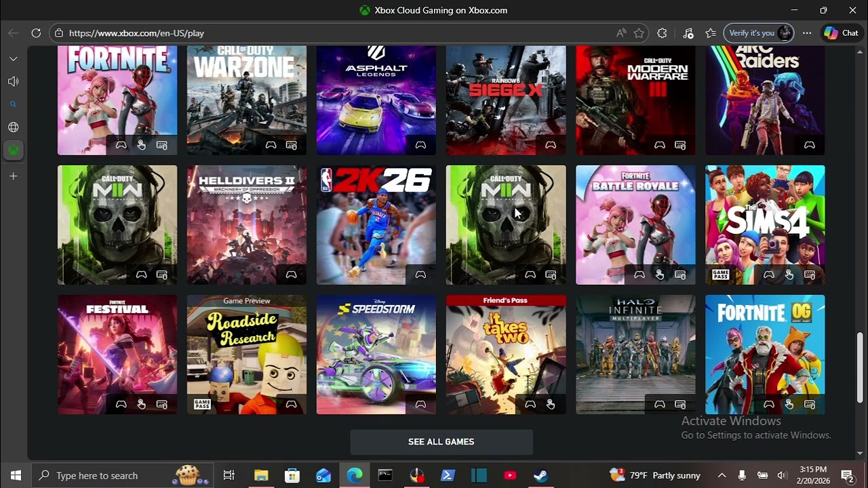Add this page to favorites with star icon
Screen dimensions: 868x488
click(x=639, y=33)
